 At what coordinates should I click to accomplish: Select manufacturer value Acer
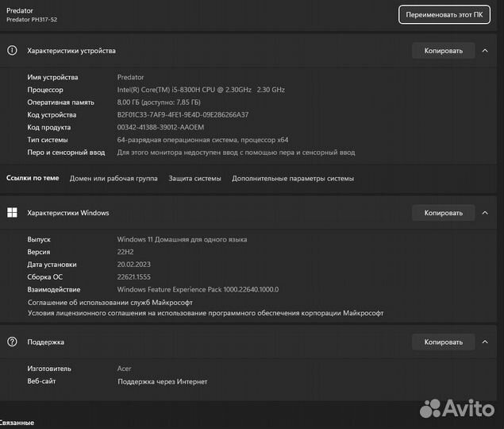tap(124, 369)
